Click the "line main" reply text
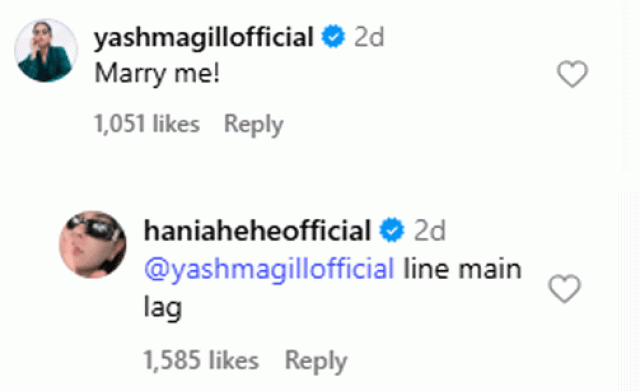 click(x=462, y=269)
